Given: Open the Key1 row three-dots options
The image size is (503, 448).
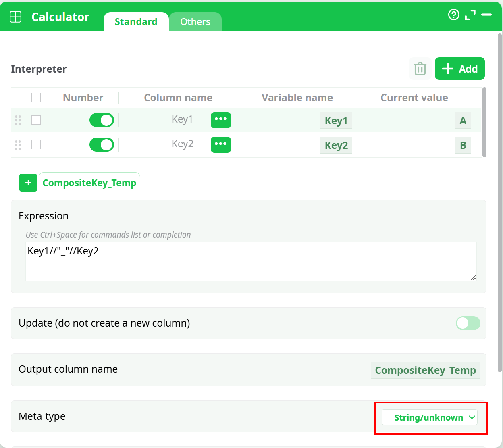Looking at the screenshot, I should click(x=220, y=120).
